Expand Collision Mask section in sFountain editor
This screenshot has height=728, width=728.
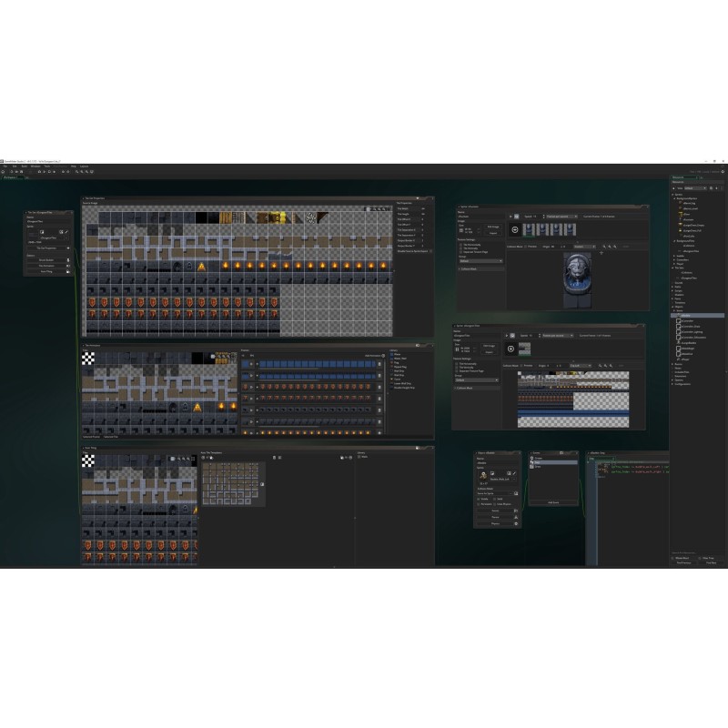pos(468,268)
